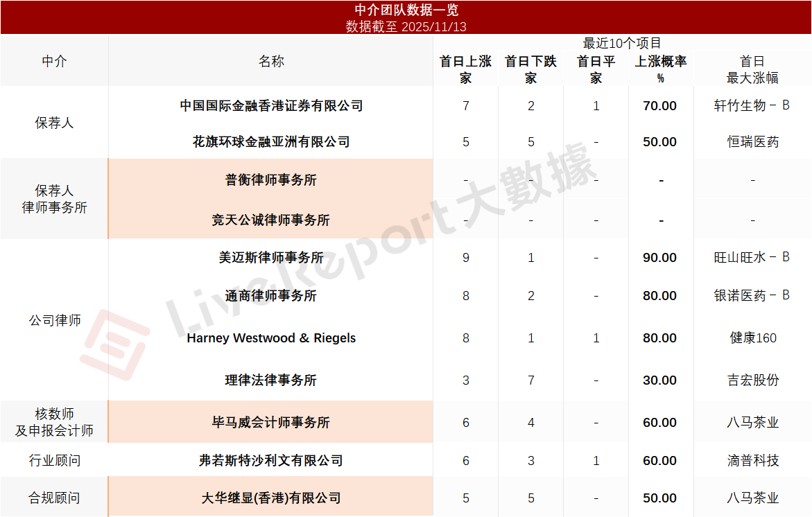Click 60.00 in the 弗若斯特沙利文 row
The height and width of the screenshot is (517, 812).
659,460
